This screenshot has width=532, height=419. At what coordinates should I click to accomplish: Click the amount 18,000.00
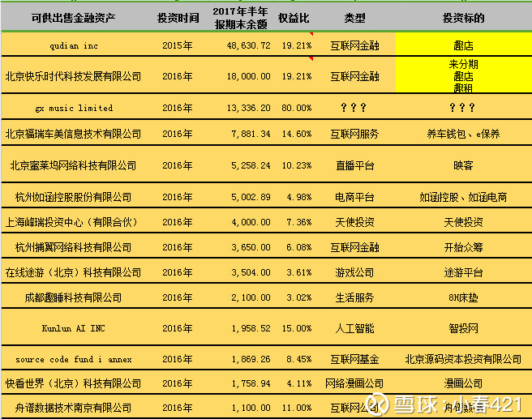[x=248, y=76]
